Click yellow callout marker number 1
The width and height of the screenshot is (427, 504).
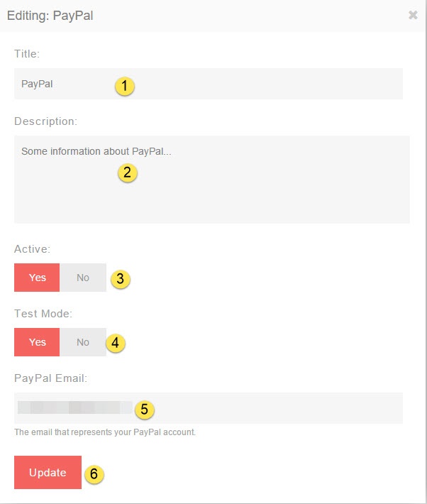[125, 87]
